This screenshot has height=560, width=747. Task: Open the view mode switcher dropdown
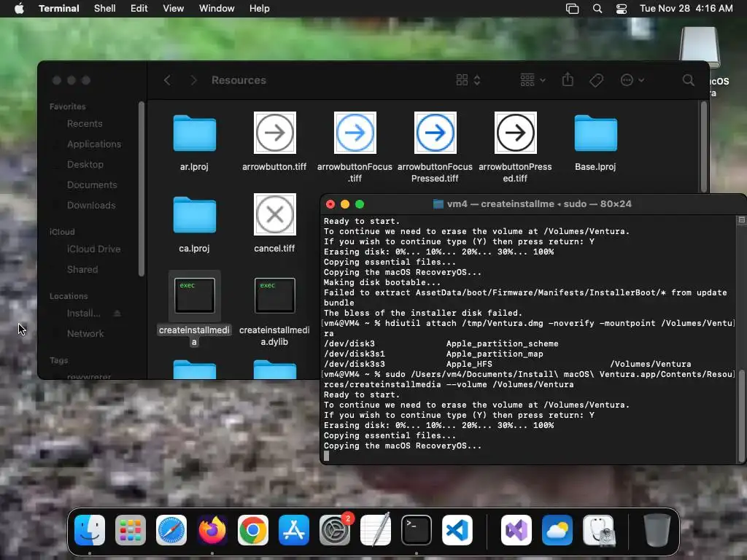(x=468, y=80)
